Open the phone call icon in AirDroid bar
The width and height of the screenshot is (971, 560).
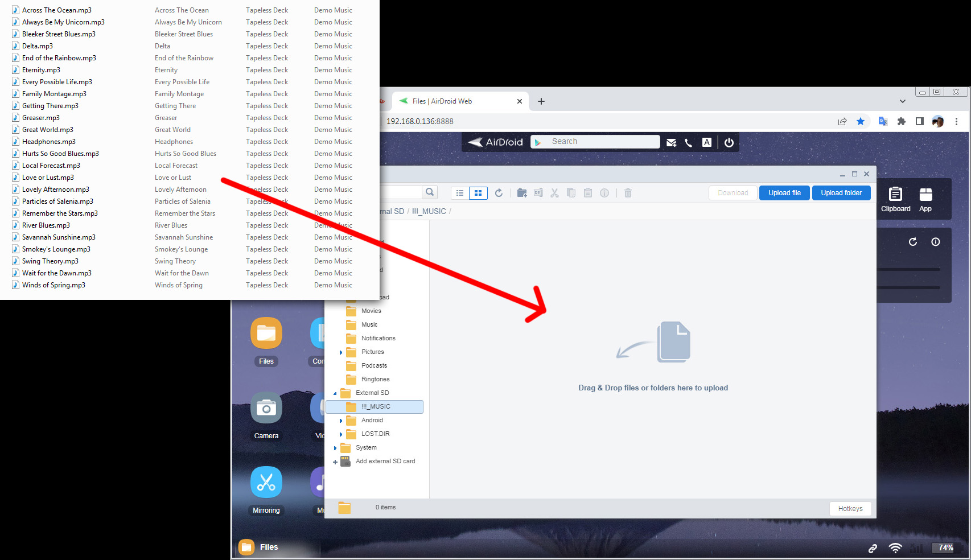(689, 142)
